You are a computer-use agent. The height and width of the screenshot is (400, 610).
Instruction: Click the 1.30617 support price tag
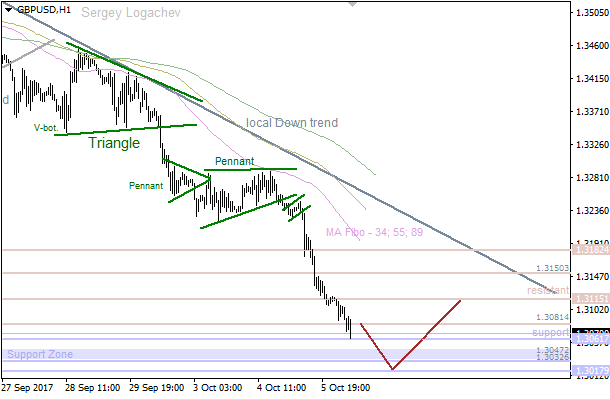588,340
